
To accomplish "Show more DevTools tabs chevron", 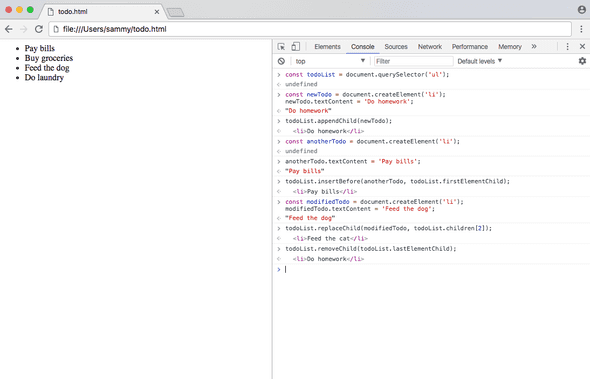I will pos(534,47).
